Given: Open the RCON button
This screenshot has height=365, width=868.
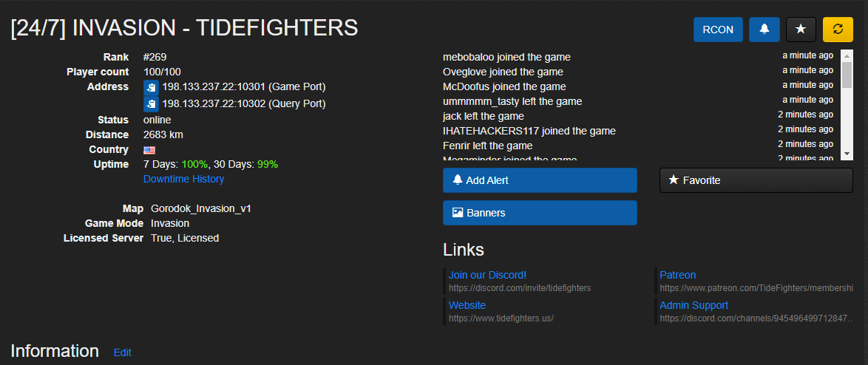Looking at the screenshot, I should 718,29.
